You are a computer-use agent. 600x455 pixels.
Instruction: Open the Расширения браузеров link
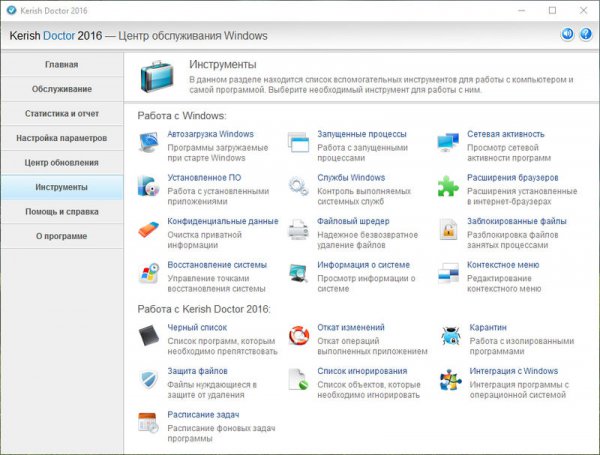tap(512, 178)
